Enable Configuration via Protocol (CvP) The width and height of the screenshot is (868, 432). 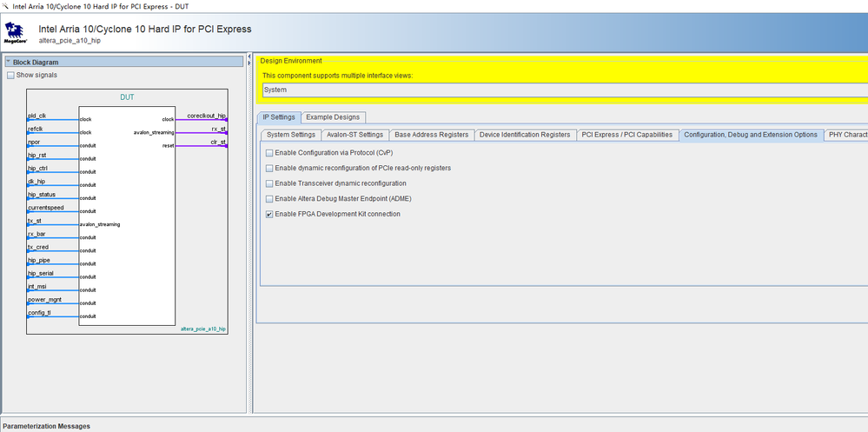(269, 153)
